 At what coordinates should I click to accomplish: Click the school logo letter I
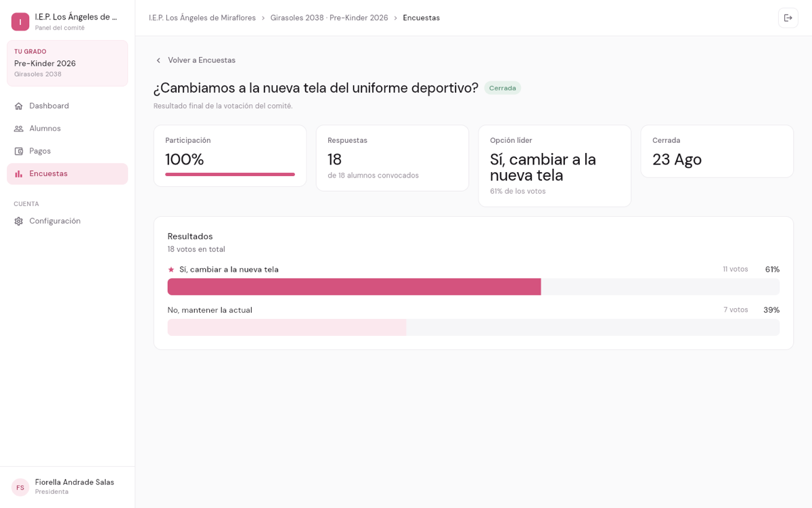20,22
